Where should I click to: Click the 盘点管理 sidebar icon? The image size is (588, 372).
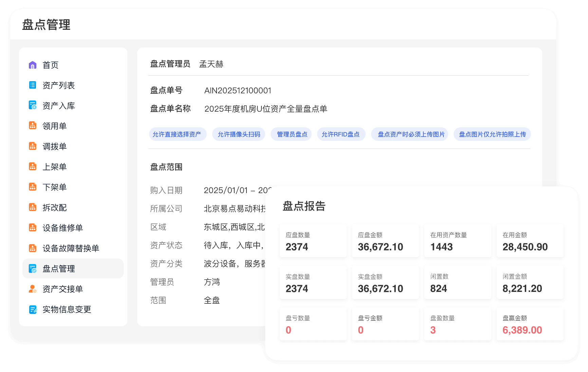click(33, 268)
